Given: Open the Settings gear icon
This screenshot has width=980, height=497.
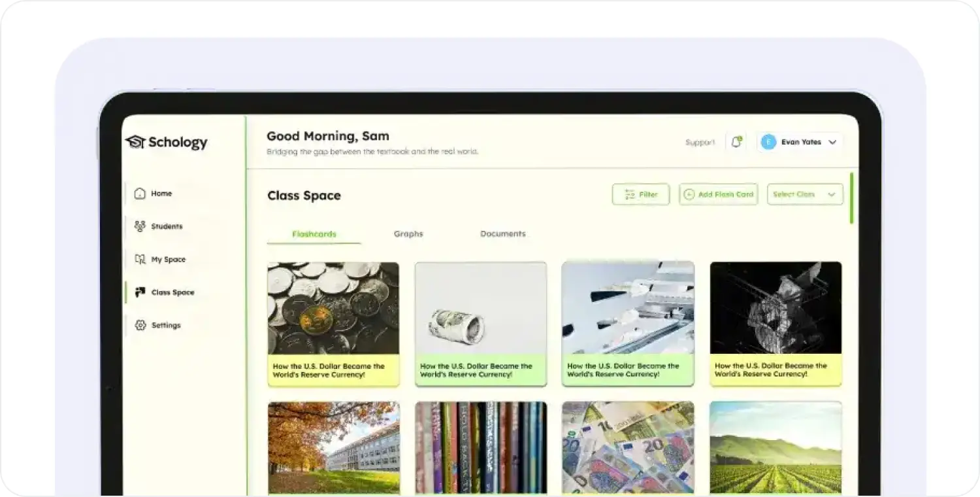Looking at the screenshot, I should click(140, 325).
